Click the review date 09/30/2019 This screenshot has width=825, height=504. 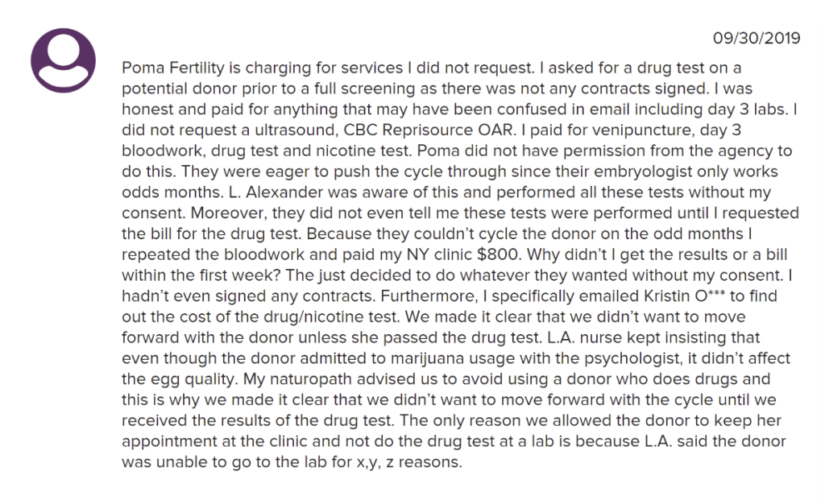point(756,38)
